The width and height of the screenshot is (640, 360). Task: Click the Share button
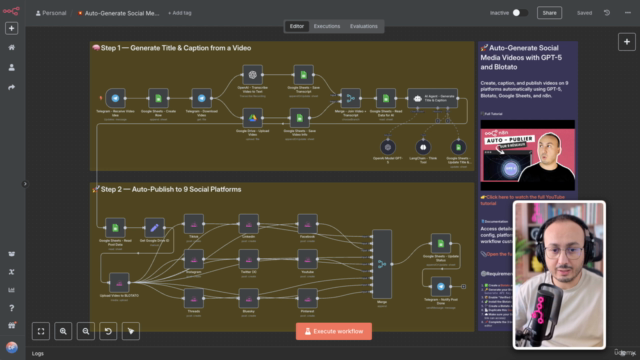tap(549, 13)
